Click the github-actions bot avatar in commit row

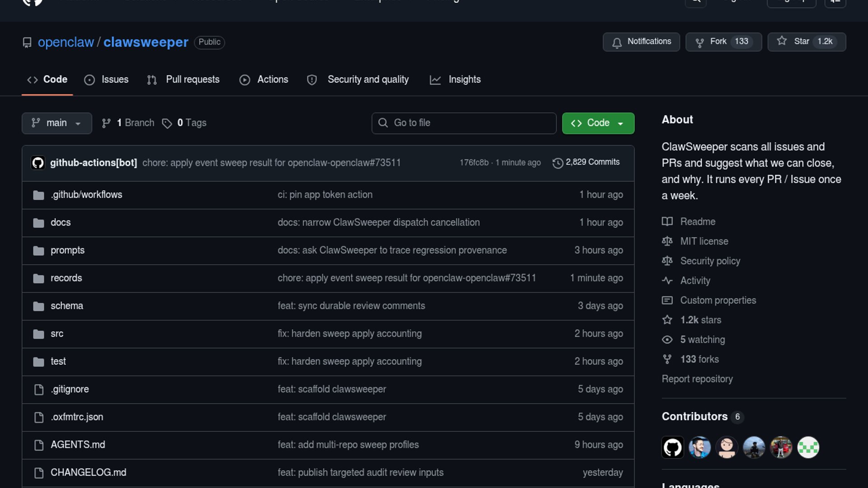(38, 163)
